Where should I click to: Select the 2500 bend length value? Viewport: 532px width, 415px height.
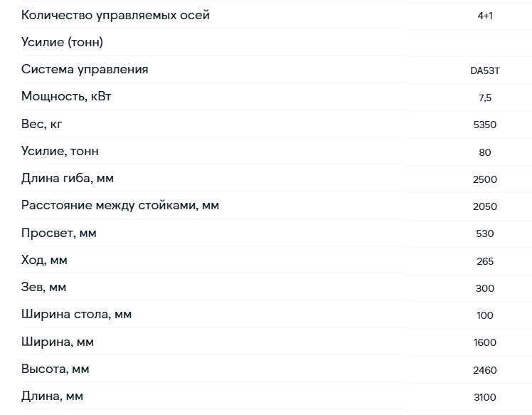pos(485,179)
